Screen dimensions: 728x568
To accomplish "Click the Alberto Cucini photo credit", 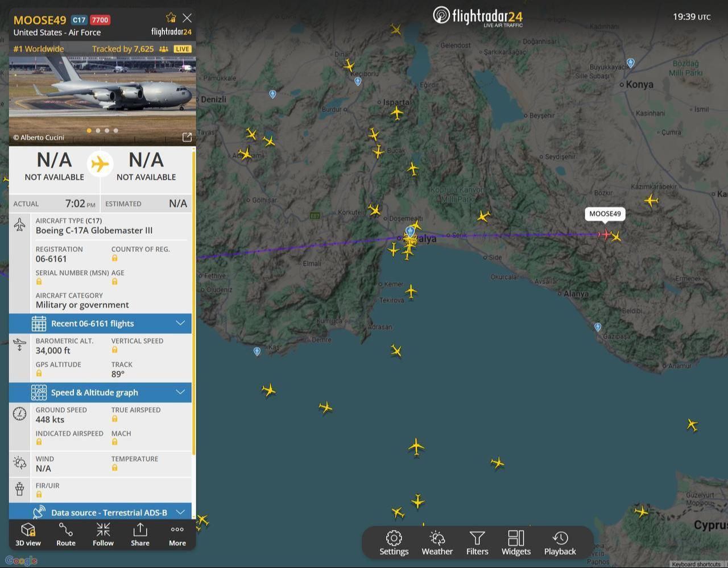I will click(x=39, y=137).
